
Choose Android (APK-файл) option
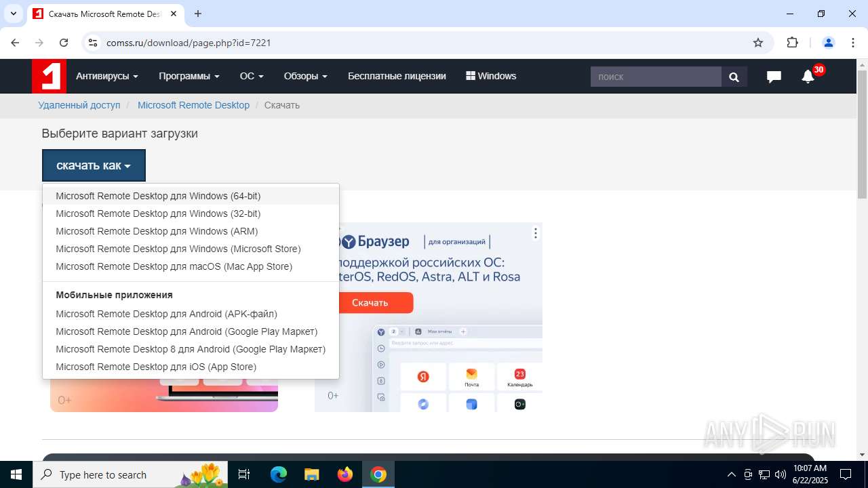point(191,314)
